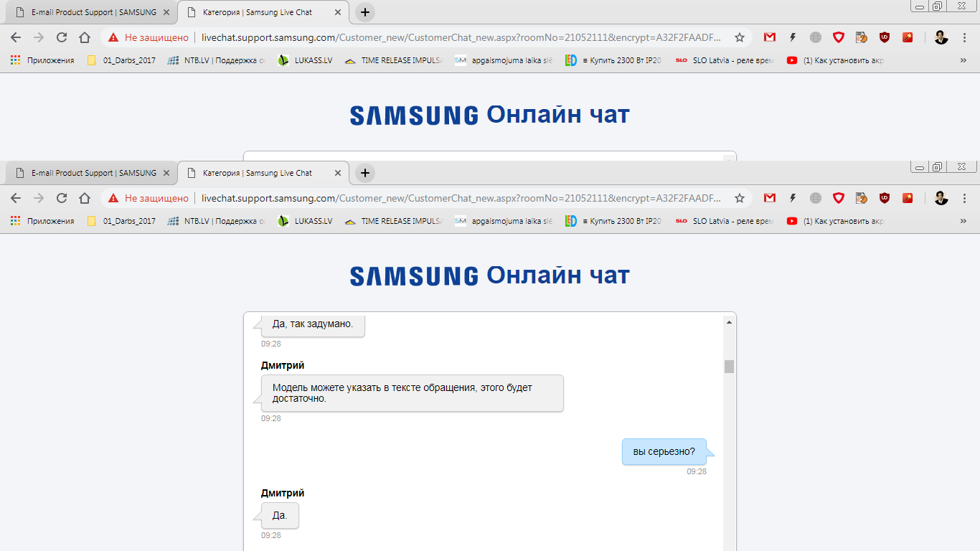Show more bookmarks via the lower window's chevron
The height and width of the screenshot is (551, 980).
pyautogui.click(x=963, y=221)
